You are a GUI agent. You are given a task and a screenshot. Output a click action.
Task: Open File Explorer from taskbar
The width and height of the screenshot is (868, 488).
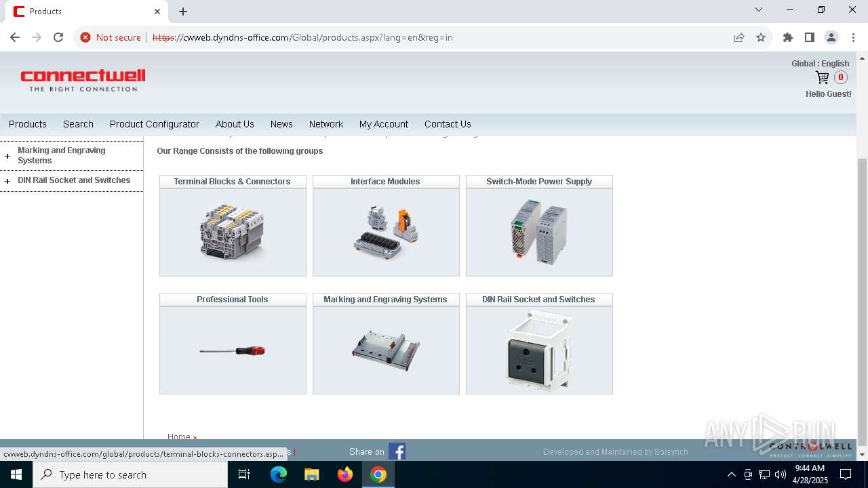coord(312,474)
